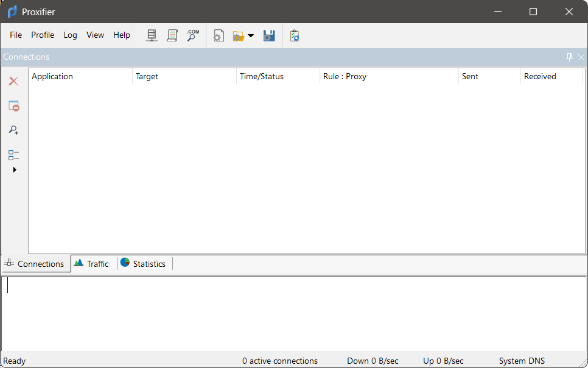Close the Connections panel
This screenshot has width=588, height=368.
pyautogui.click(x=581, y=57)
